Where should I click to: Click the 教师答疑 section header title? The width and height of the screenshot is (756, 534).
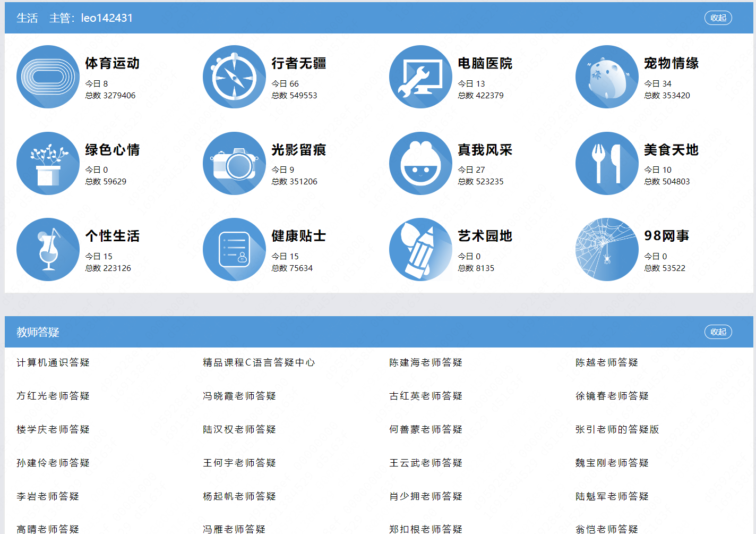coord(38,332)
